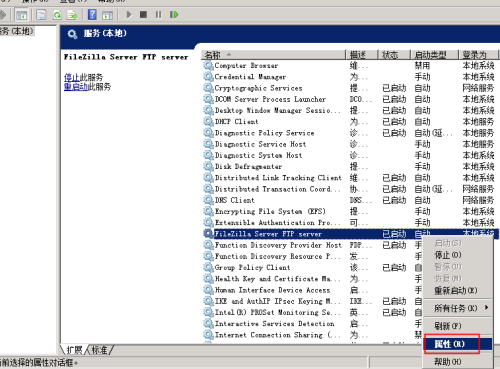This screenshot has width=500, height=369.
Task: Click the Restart Service toolbar icon
Action: tap(174, 15)
